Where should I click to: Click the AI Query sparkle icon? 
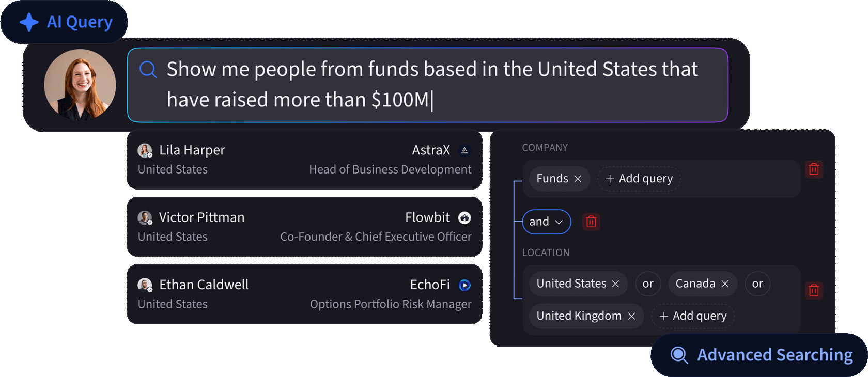coord(29,22)
